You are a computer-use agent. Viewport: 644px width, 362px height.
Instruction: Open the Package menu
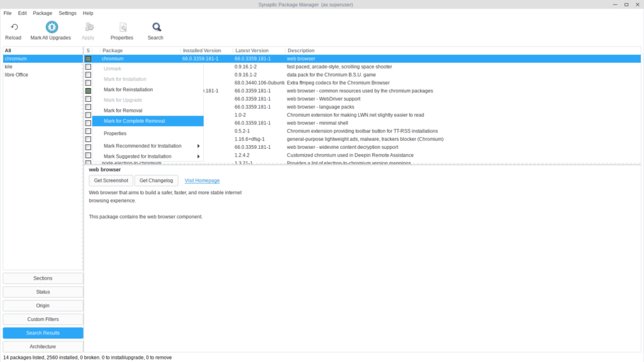[x=42, y=13]
